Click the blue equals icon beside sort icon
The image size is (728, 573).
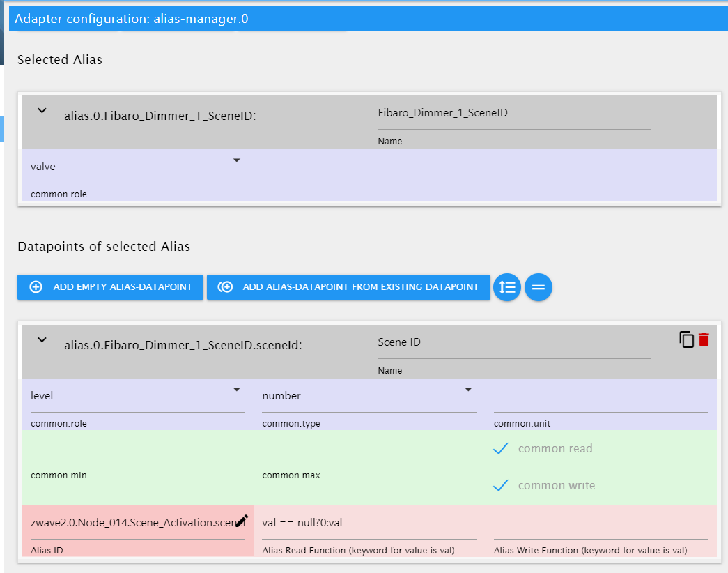tap(538, 287)
